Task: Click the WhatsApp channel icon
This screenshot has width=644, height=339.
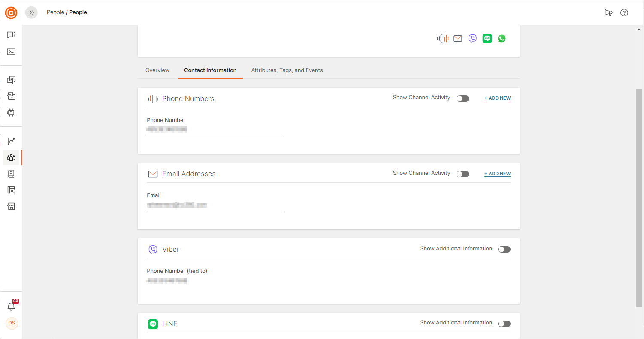Action: pyautogui.click(x=502, y=39)
